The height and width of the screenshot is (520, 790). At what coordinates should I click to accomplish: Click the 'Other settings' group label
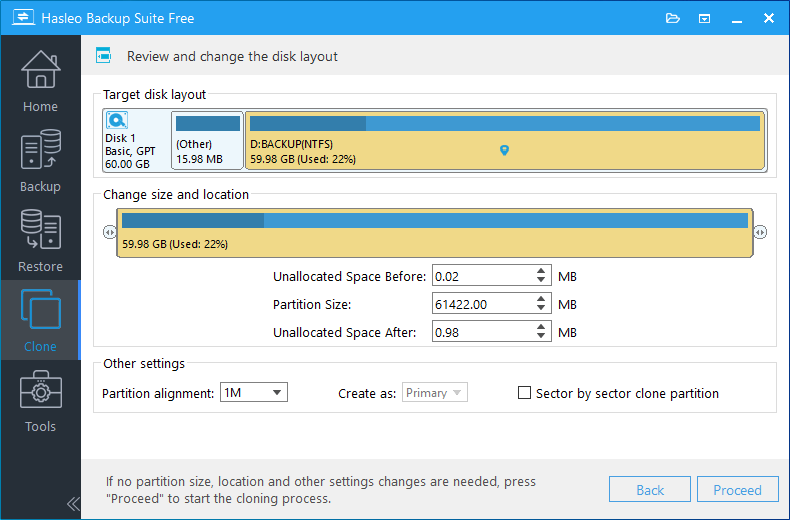point(144,363)
